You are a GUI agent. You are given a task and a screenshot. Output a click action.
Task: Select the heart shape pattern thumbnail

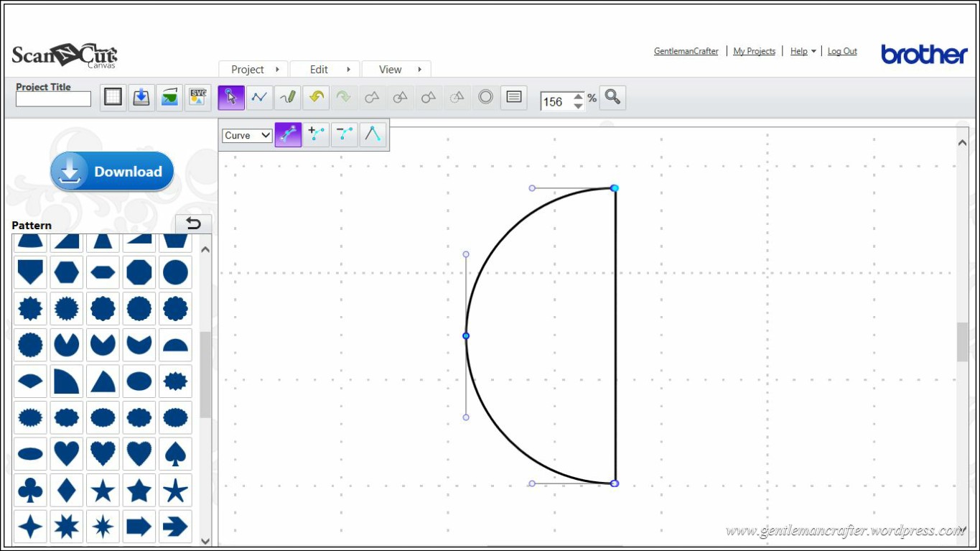coord(67,453)
